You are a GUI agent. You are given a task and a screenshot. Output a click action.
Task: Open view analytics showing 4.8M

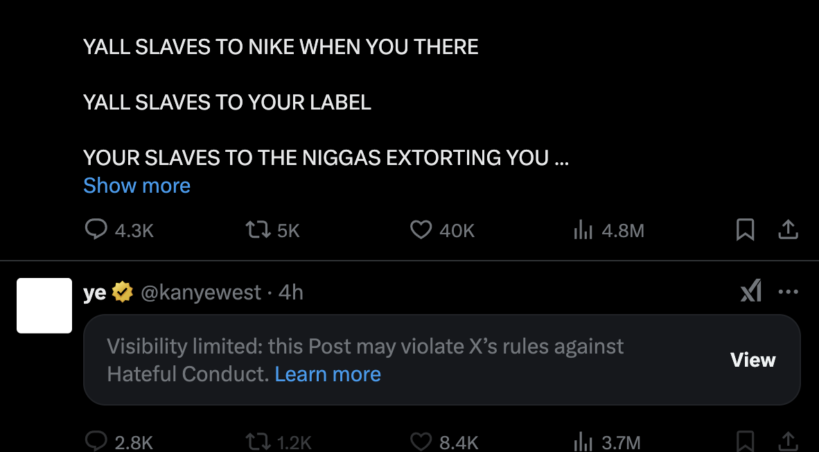click(584, 230)
